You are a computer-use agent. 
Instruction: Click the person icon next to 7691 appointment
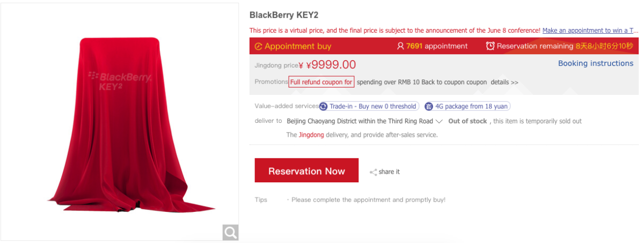400,46
